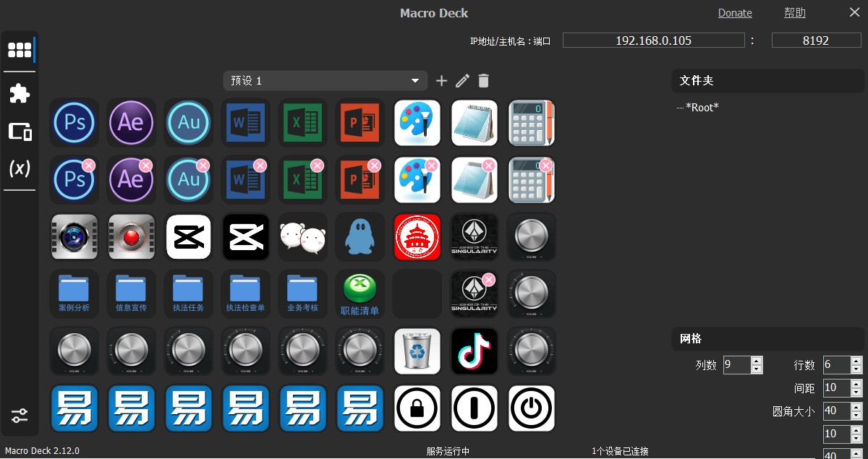Click Photoshop button without pink X badge

(x=74, y=122)
